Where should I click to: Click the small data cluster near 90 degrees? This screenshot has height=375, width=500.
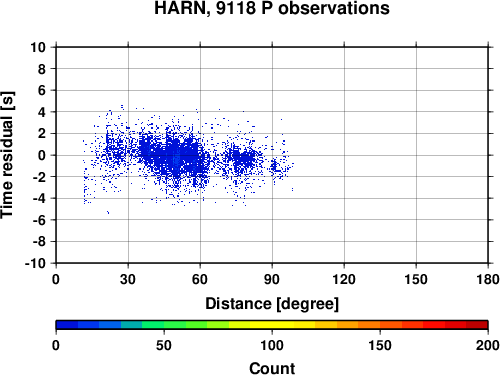coord(275,166)
